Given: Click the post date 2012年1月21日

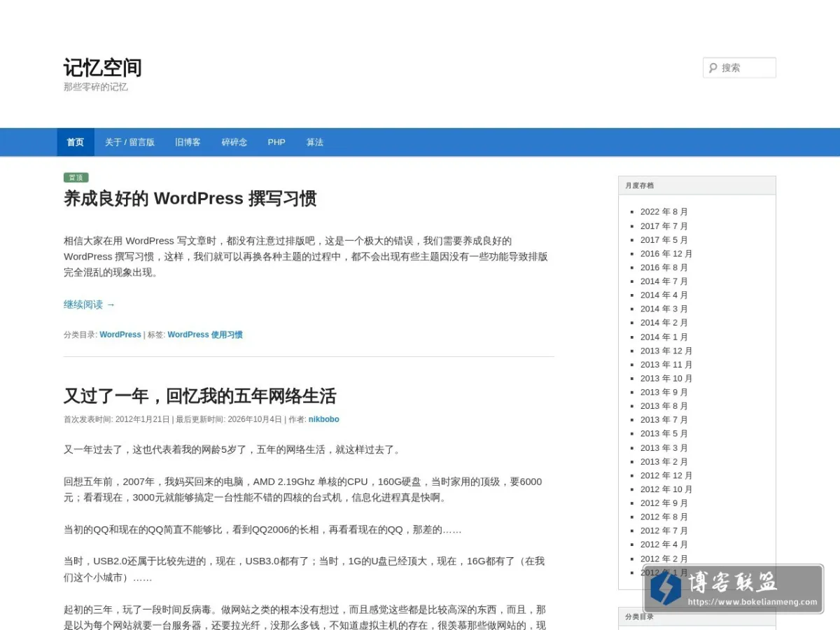Looking at the screenshot, I should [x=143, y=419].
